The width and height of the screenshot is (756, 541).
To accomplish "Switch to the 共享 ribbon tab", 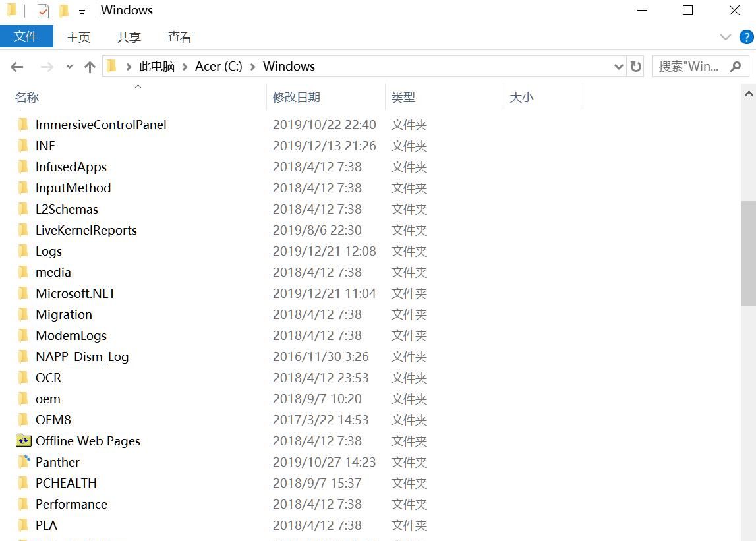I will point(129,37).
